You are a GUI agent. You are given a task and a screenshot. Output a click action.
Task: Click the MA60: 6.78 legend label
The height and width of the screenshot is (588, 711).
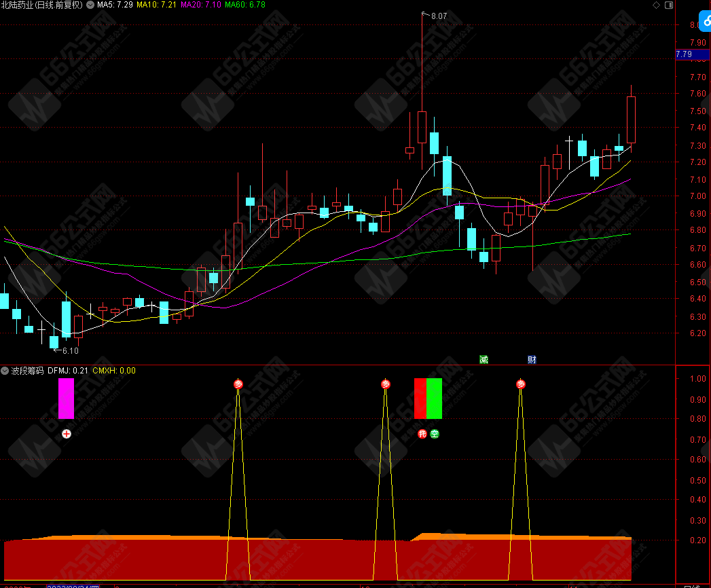[x=245, y=5]
